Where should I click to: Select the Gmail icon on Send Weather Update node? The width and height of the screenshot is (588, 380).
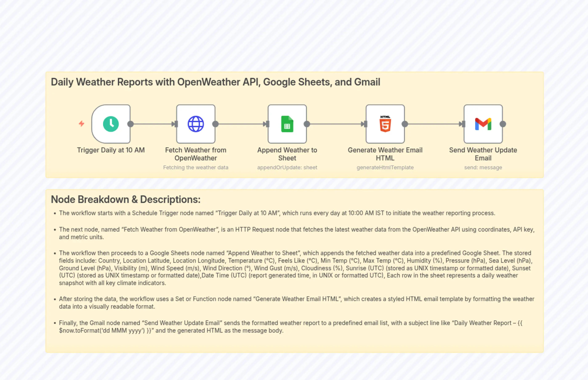pyautogui.click(x=483, y=124)
